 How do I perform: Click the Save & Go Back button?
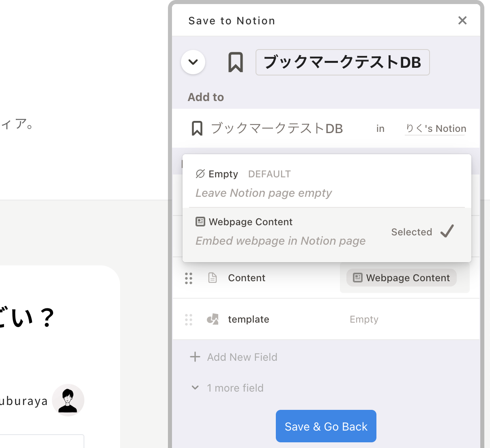tap(326, 426)
